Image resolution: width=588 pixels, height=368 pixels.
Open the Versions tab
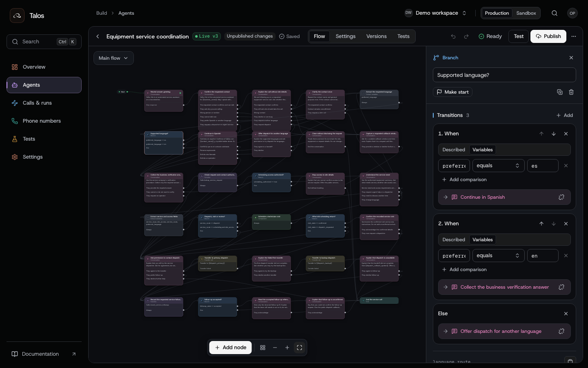[376, 36]
